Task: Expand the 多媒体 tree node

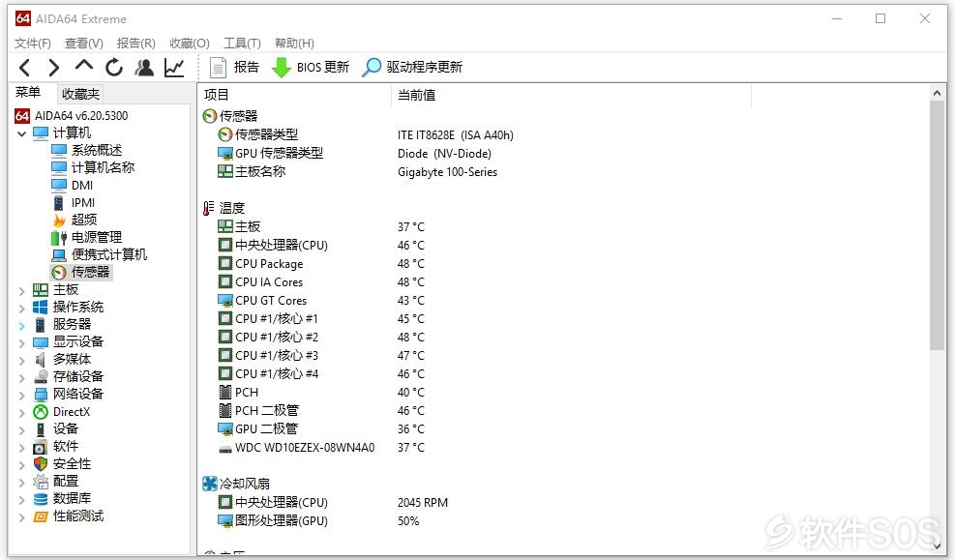Action: coord(22,361)
